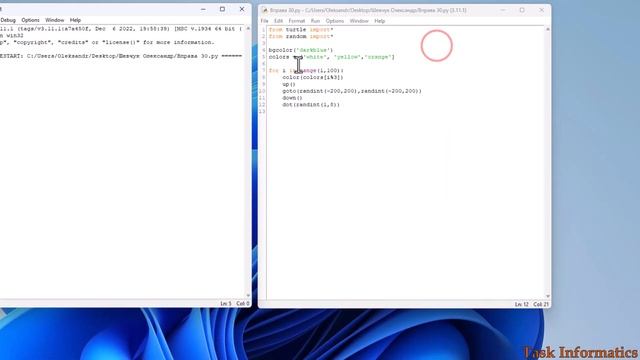Click the 'orange' string in colors list
This screenshot has width=640, height=360.
point(378,57)
